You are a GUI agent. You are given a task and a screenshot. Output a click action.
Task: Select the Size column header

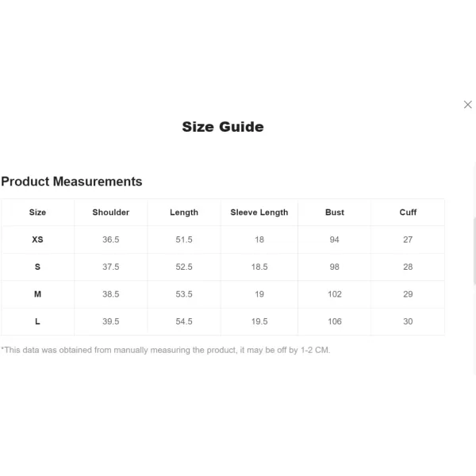37,213
